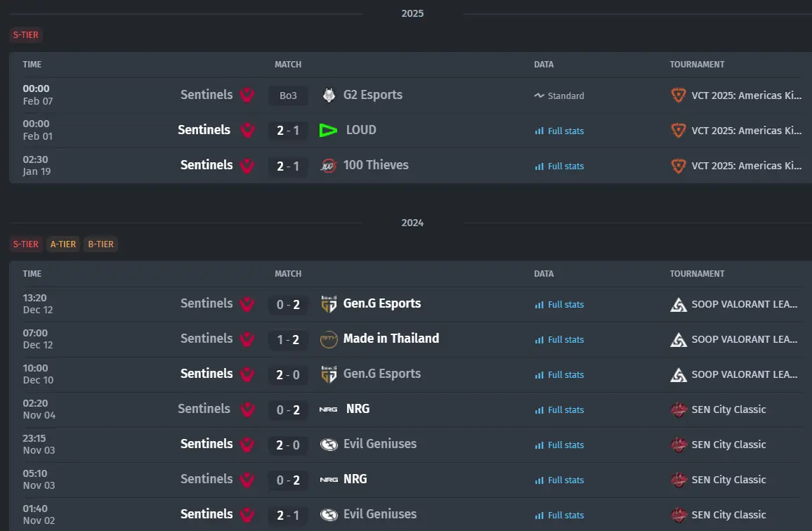Open Full stats for Nov 02 Evil Geniuses match
This screenshot has height=531, width=812.
[559, 516]
